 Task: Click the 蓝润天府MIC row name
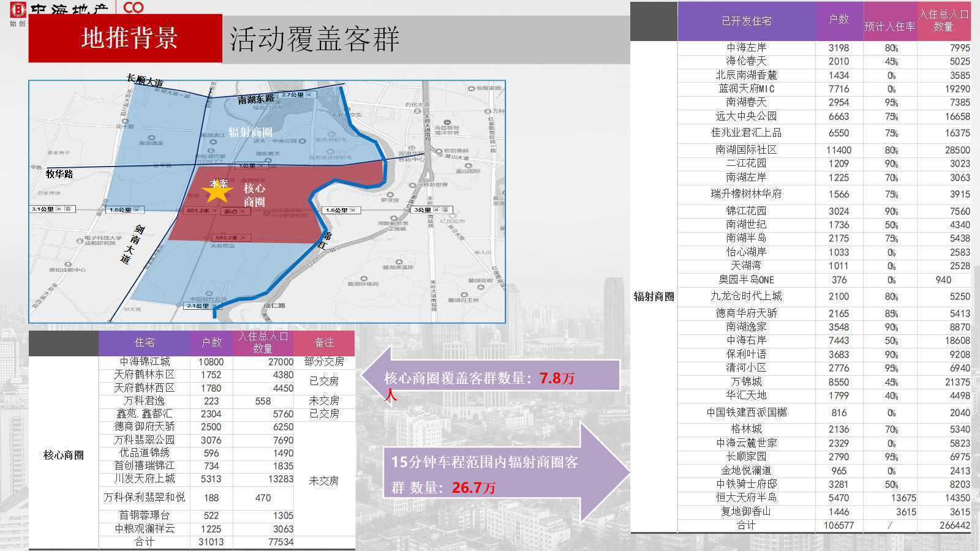(x=746, y=89)
